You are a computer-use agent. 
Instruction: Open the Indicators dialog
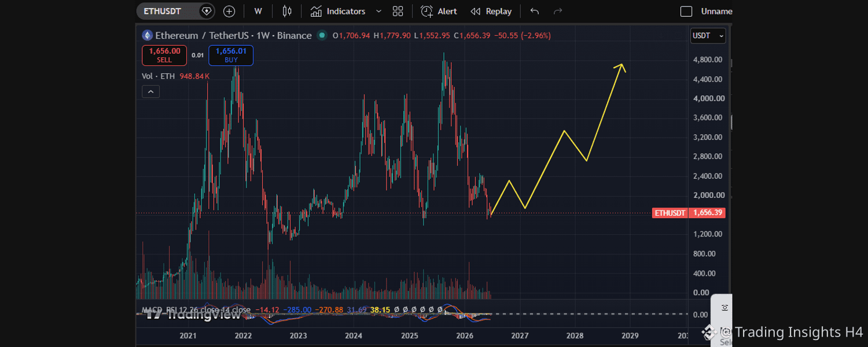pyautogui.click(x=338, y=11)
